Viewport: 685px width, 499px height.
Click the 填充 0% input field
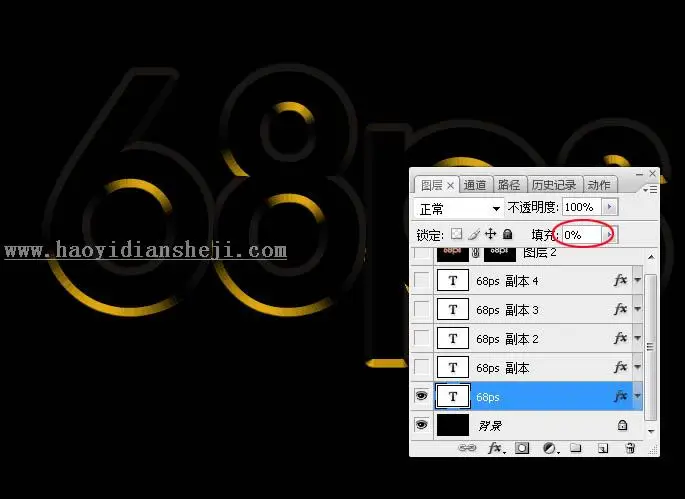(x=582, y=235)
